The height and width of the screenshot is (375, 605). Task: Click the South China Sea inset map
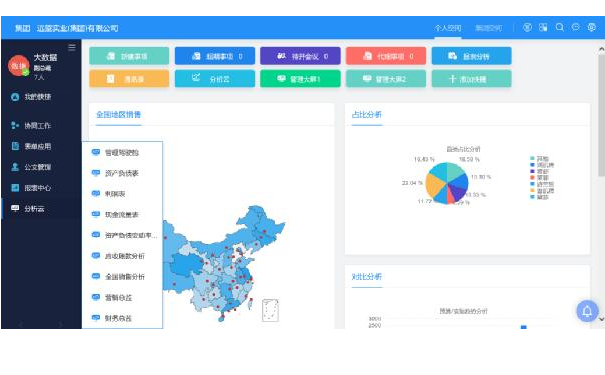tap(270, 310)
